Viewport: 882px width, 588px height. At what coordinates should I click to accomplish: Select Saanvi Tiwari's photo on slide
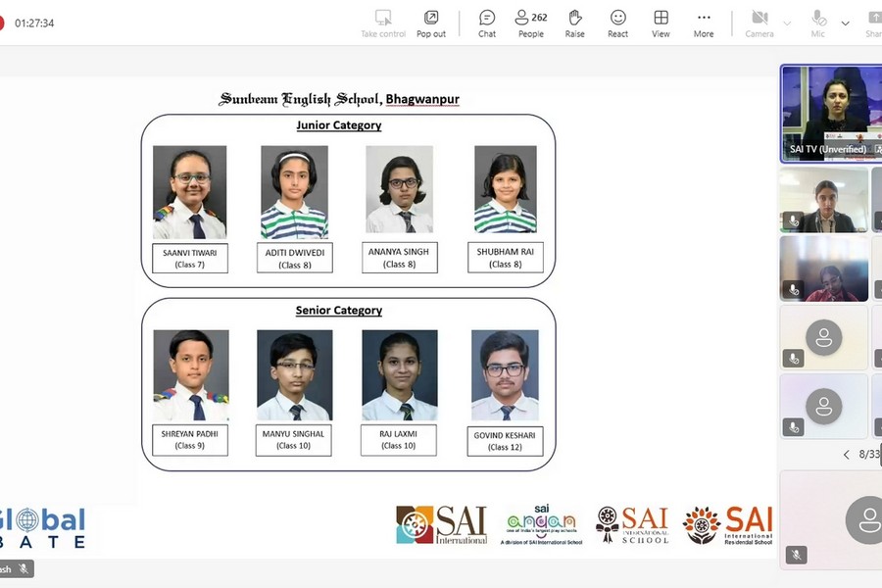click(x=189, y=192)
